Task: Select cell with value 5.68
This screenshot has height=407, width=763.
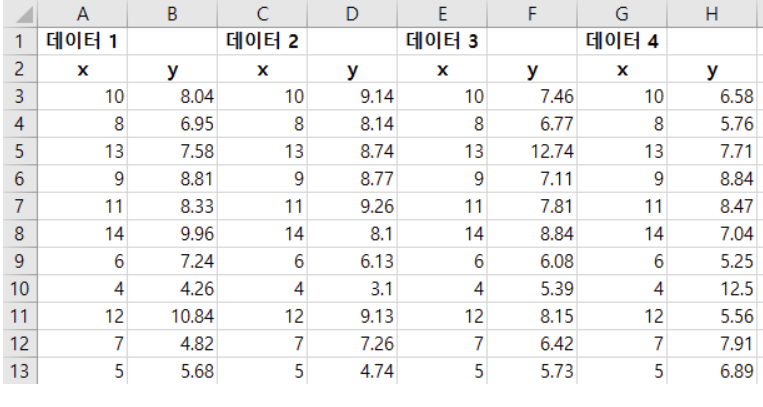Action: pos(172,371)
